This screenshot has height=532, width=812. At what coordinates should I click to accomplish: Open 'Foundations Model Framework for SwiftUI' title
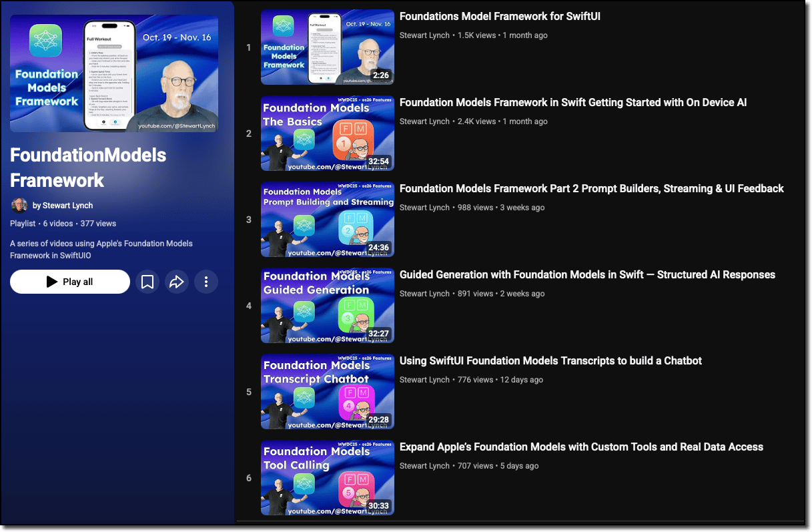click(500, 17)
